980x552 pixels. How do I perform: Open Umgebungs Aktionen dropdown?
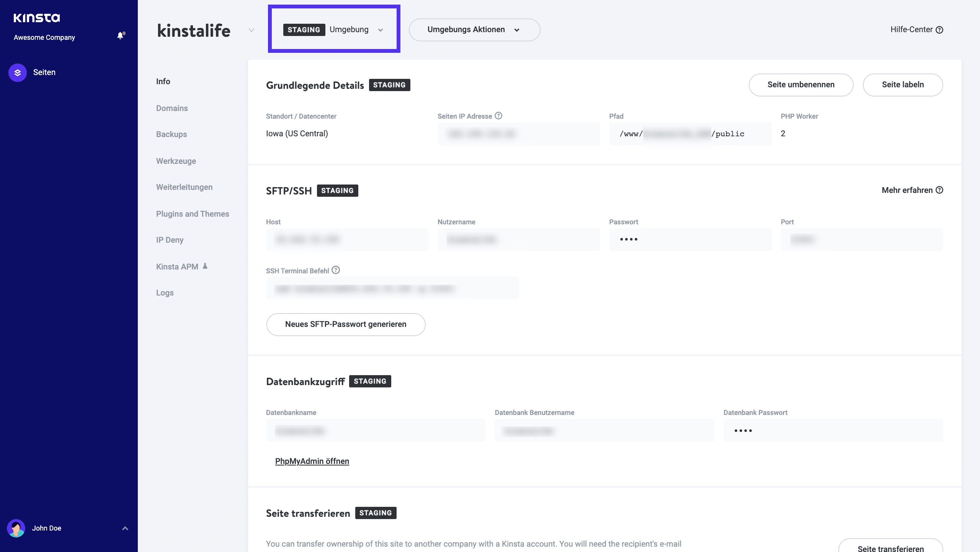tap(474, 30)
